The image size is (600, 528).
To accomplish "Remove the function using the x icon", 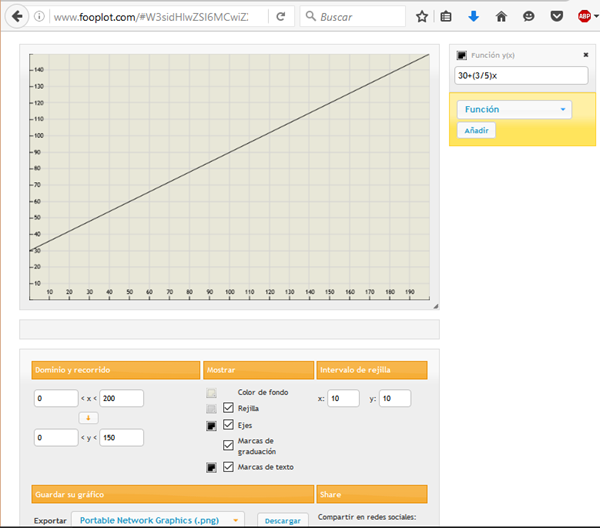I will (586, 55).
